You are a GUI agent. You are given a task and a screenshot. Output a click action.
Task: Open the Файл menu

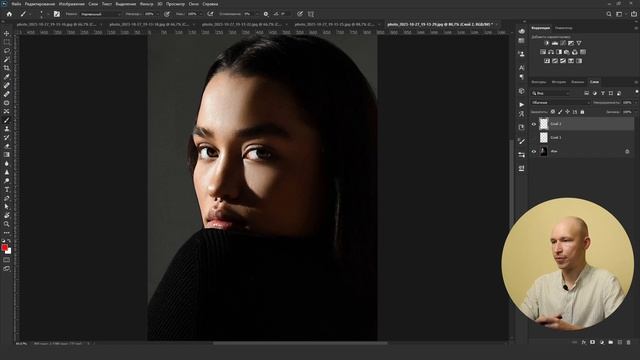(x=16, y=4)
